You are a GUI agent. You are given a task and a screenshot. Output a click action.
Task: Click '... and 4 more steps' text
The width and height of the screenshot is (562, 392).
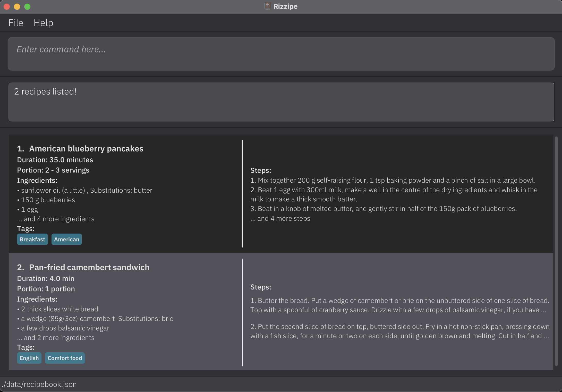point(280,218)
